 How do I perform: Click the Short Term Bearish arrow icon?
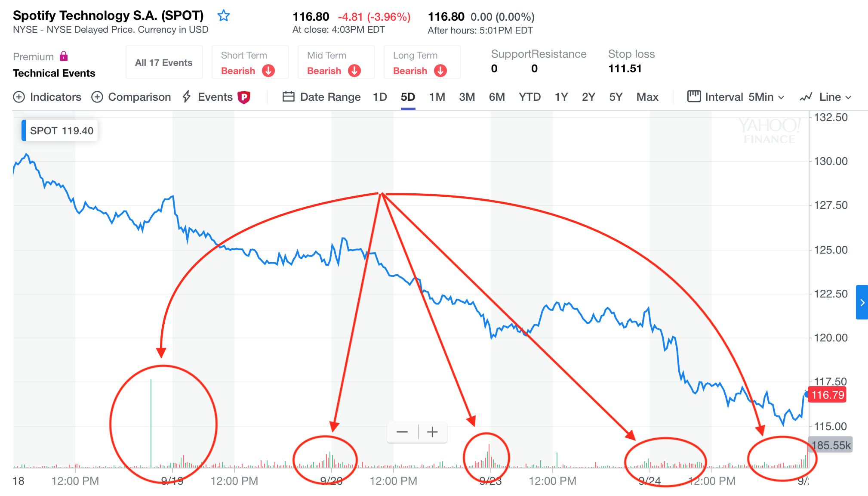268,71
